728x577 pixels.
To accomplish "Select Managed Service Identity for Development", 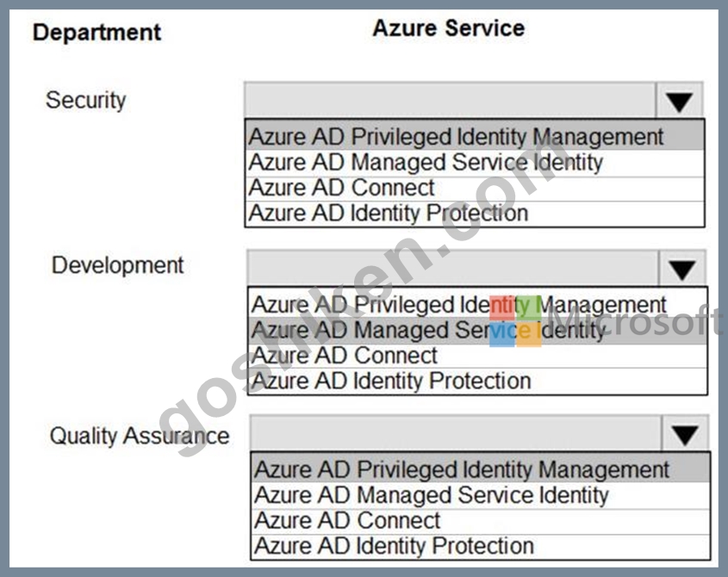I will pos(477,330).
